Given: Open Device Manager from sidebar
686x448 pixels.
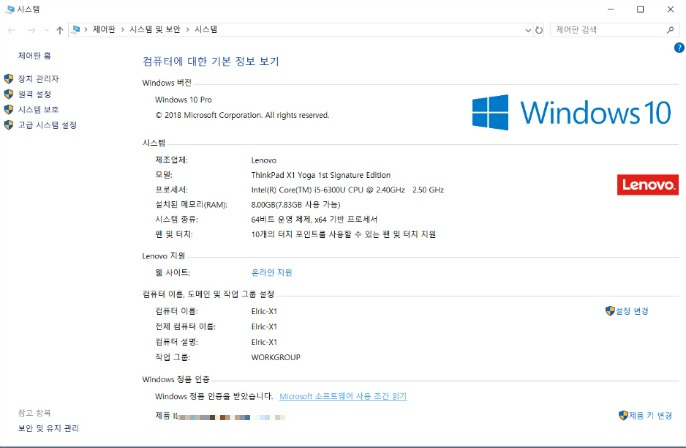Looking at the screenshot, I should coord(38,79).
